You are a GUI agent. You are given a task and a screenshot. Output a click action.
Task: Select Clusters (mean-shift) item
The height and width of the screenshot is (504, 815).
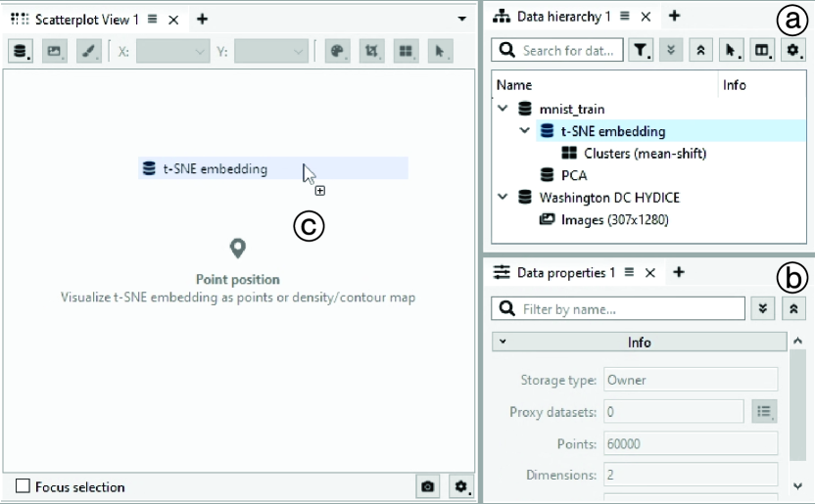[x=645, y=154]
